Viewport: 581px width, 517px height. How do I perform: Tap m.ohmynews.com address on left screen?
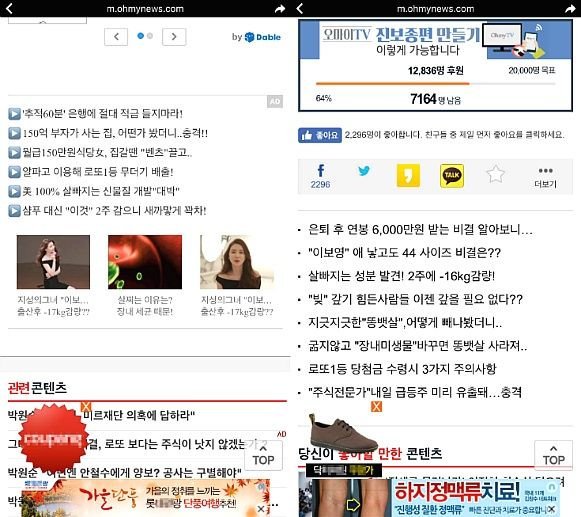pos(145,9)
